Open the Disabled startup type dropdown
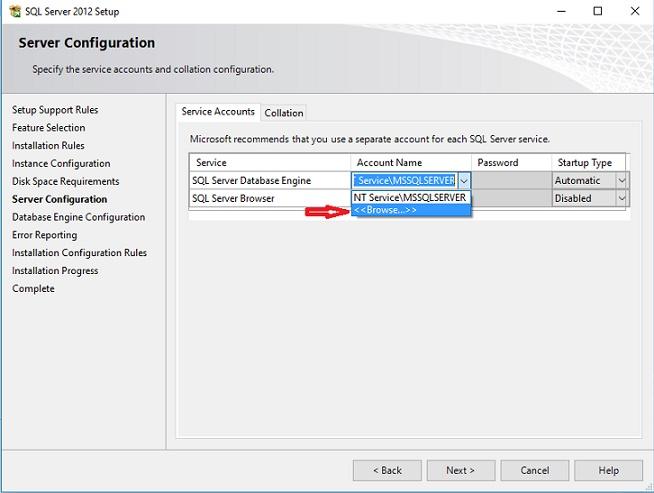Image resolution: width=654 pixels, height=493 pixels. (621, 198)
